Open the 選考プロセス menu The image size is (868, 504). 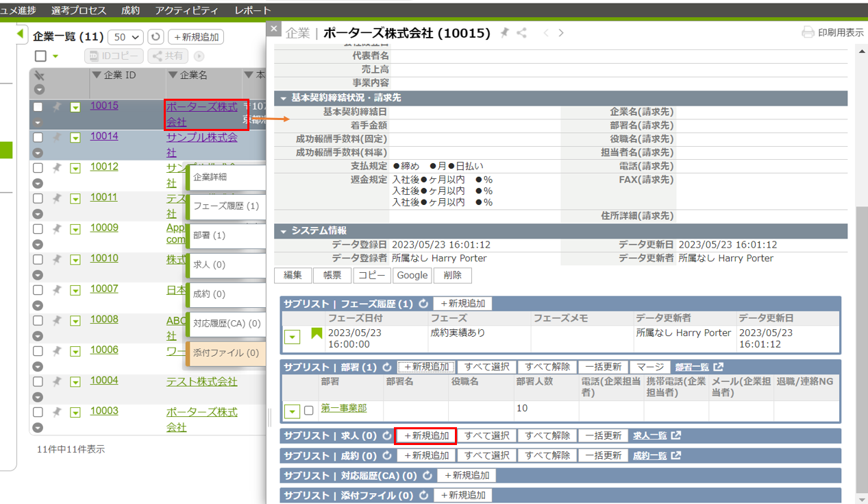coord(79,10)
